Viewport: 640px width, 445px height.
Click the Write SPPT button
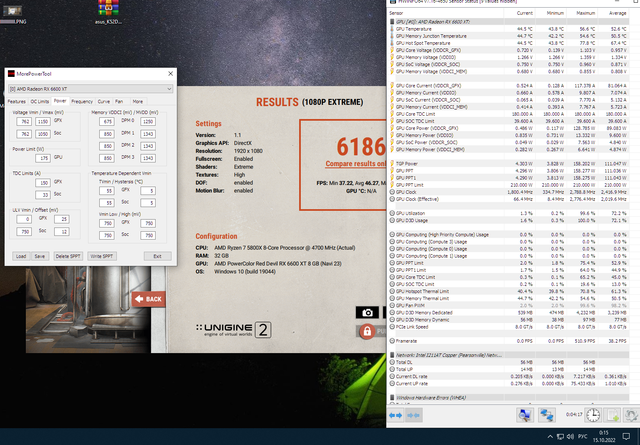point(102,256)
